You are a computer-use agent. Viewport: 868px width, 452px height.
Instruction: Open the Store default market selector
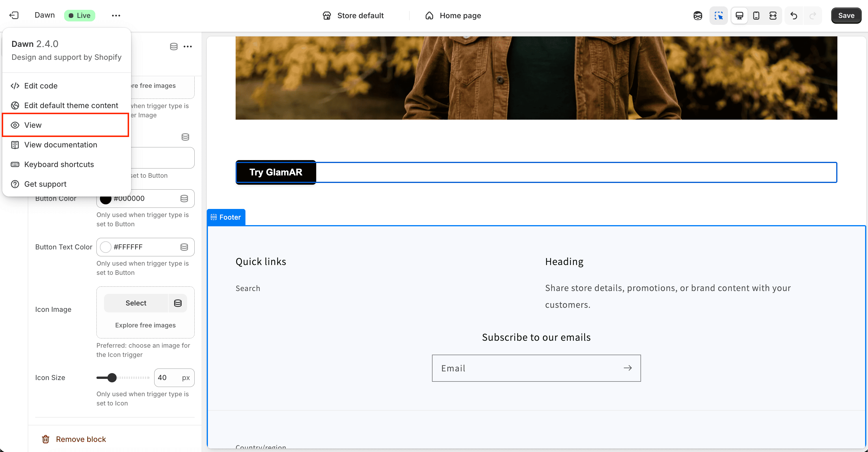tap(353, 16)
